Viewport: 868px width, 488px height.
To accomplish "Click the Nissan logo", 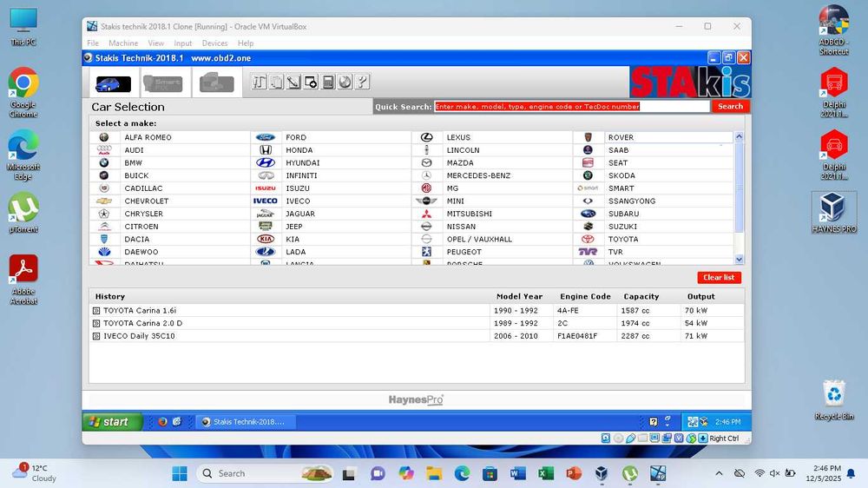I will [x=426, y=227].
